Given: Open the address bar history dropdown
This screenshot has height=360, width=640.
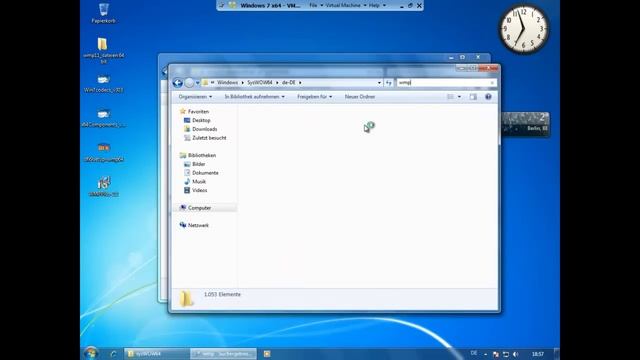Looking at the screenshot, I should pos(379,82).
